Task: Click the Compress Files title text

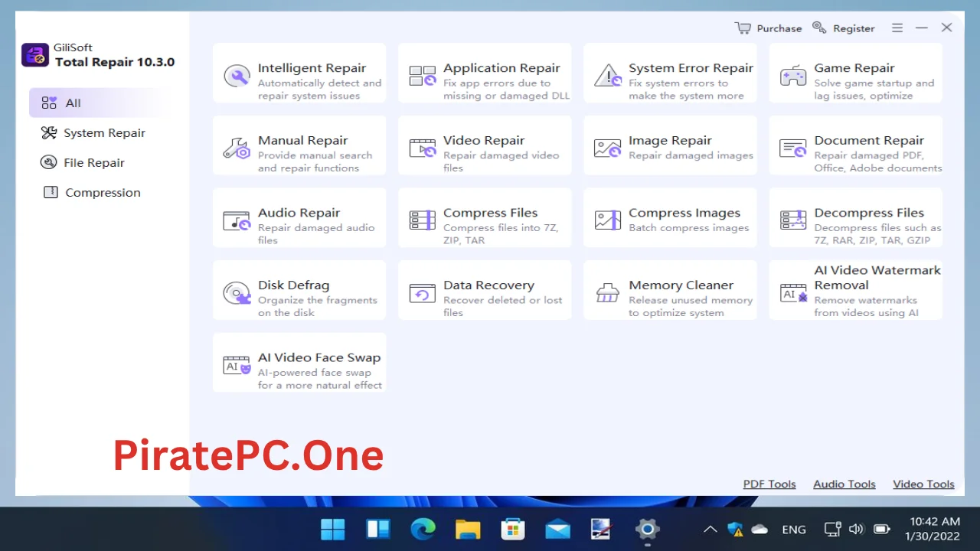Action: tap(490, 213)
